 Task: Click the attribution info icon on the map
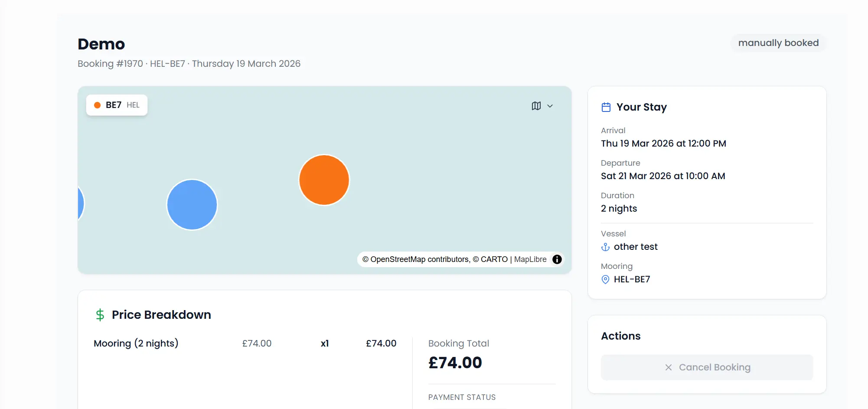557,259
